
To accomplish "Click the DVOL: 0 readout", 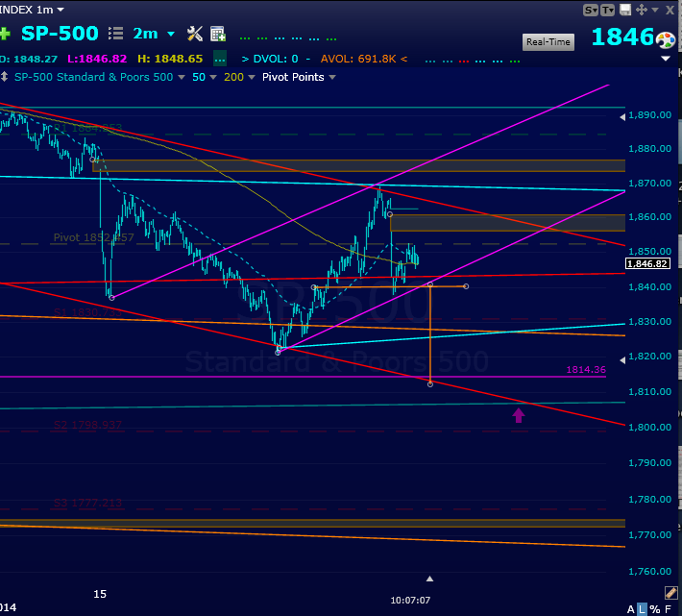I will pos(276,59).
